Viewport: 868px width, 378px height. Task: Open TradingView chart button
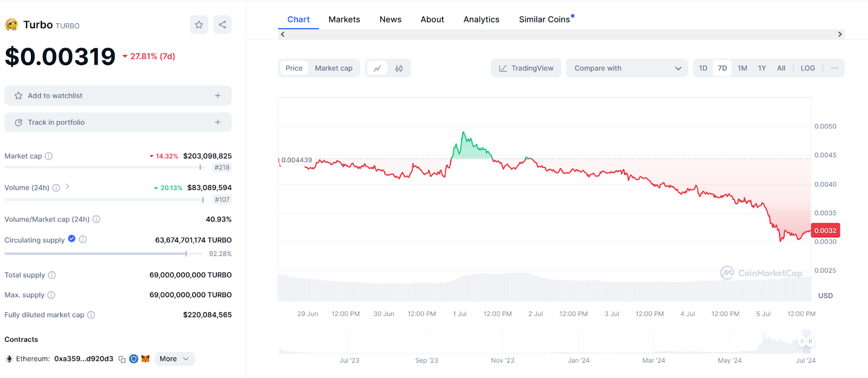[x=526, y=68]
